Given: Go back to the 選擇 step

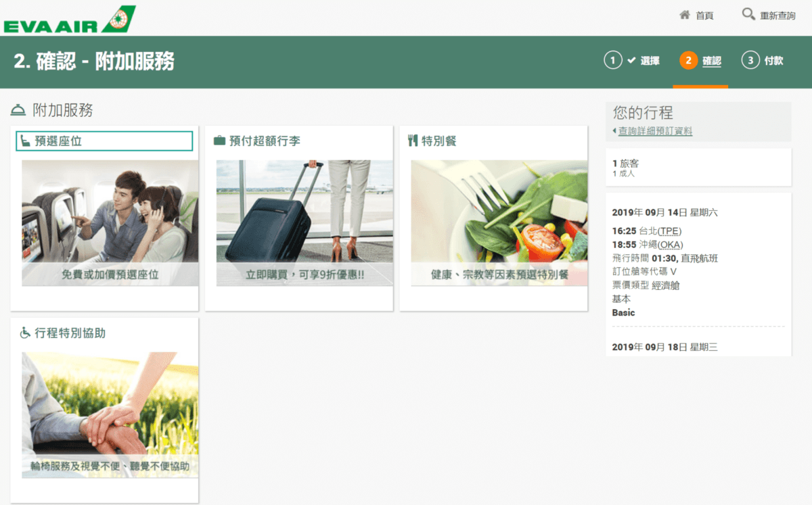Looking at the screenshot, I should 650,61.
